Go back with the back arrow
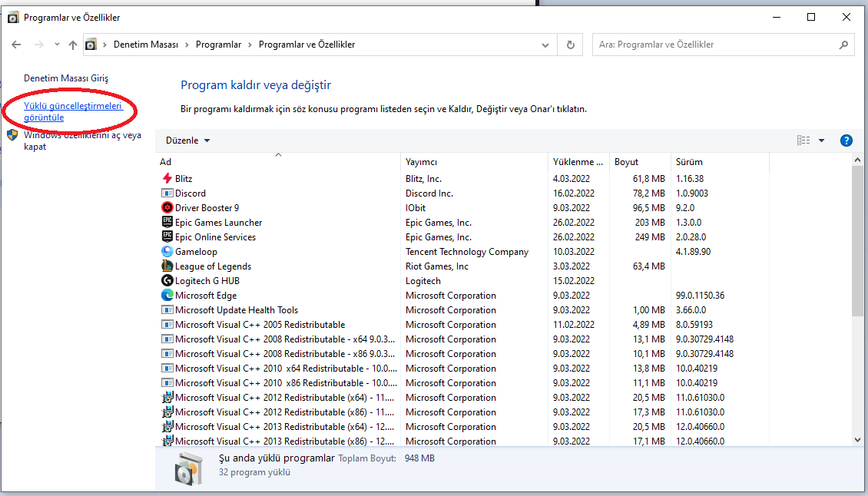Image resolution: width=868 pixels, height=496 pixels. coord(16,45)
